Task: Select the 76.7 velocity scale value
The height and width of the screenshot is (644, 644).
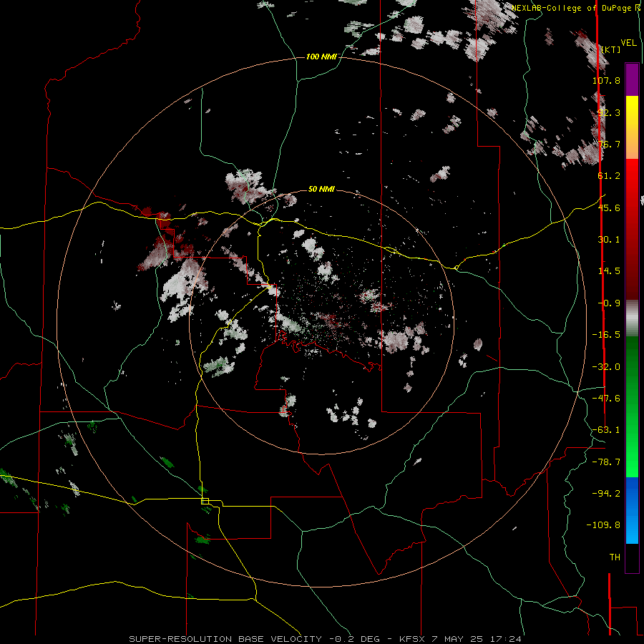Action: [x=609, y=144]
